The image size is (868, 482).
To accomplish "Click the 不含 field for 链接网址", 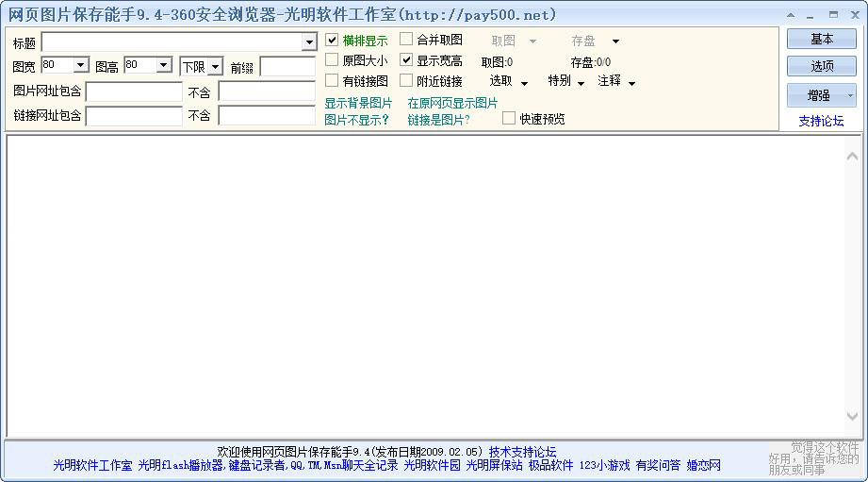I will click(x=267, y=116).
